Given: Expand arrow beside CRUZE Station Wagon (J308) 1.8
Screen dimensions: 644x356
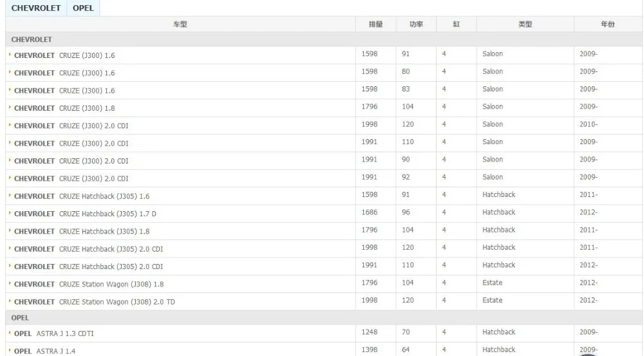Looking at the screenshot, I should [x=10, y=284].
